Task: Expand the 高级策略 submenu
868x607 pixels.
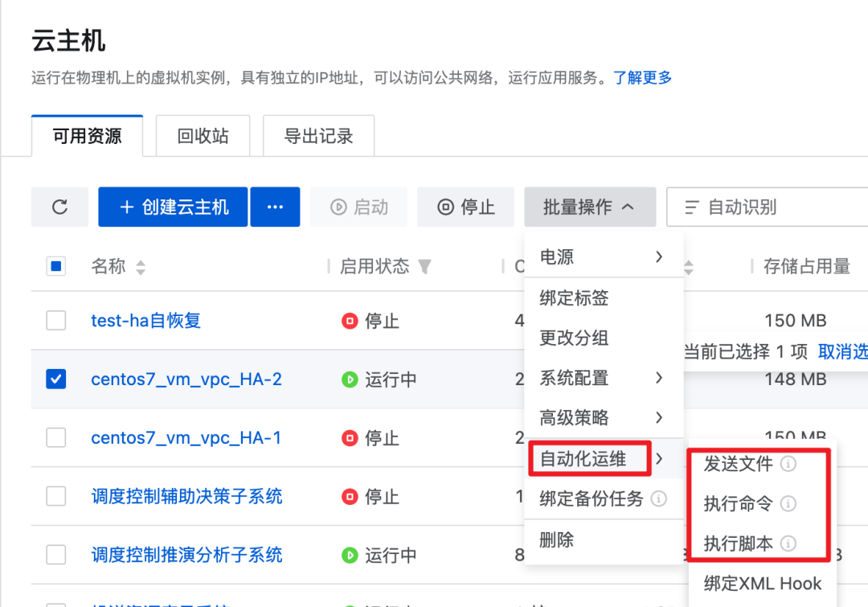Action: pyautogui.click(x=604, y=417)
